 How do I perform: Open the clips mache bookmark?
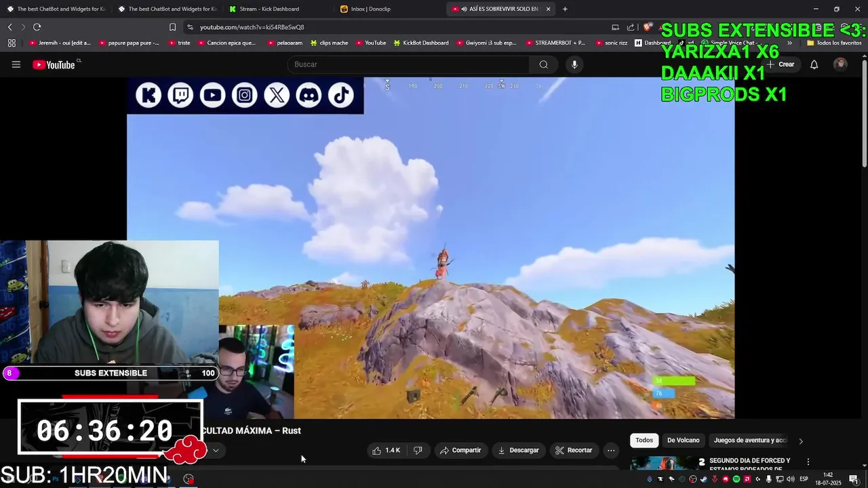(329, 43)
